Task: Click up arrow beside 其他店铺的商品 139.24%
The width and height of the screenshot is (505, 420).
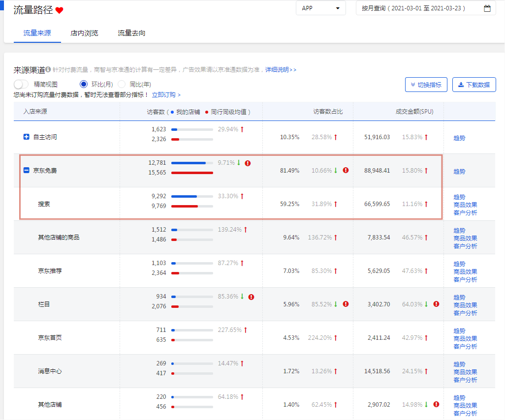Action: click(246, 230)
